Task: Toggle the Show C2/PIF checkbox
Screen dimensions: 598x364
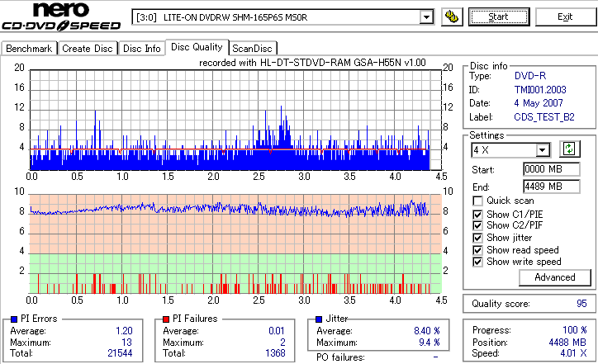Action: (x=477, y=225)
